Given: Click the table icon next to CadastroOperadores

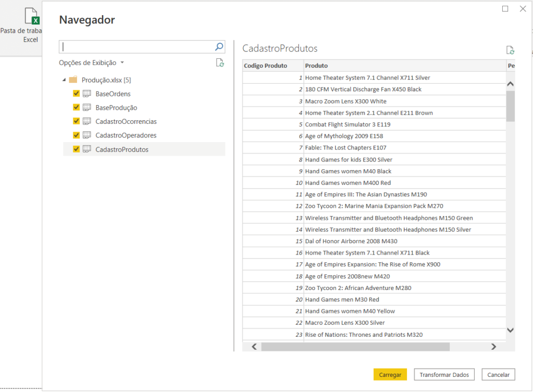Looking at the screenshot, I should (x=87, y=135).
